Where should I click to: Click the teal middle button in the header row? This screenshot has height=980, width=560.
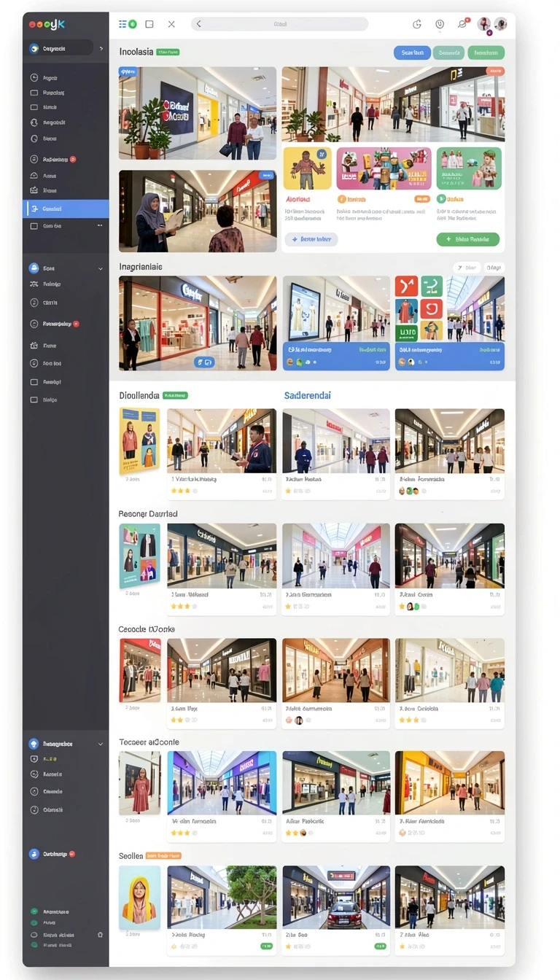(x=449, y=52)
